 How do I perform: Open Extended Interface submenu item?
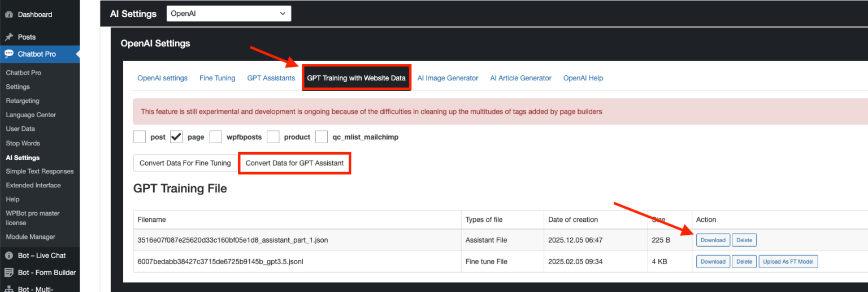33,186
